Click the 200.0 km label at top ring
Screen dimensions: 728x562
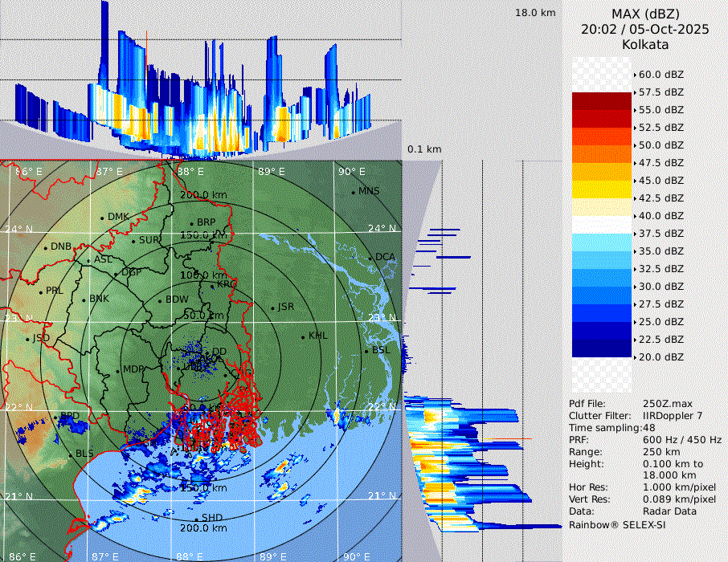click(202, 195)
